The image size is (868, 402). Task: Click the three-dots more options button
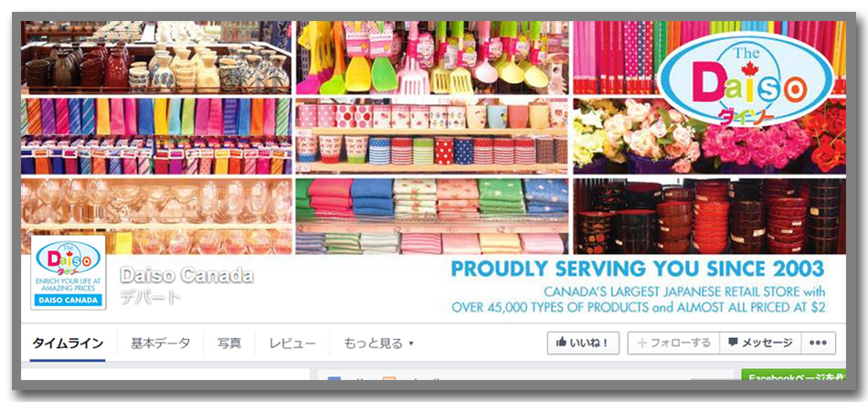pos(818,344)
